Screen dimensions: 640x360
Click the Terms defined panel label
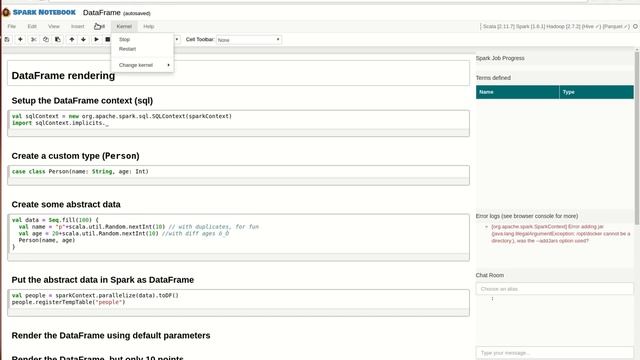tap(493, 78)
